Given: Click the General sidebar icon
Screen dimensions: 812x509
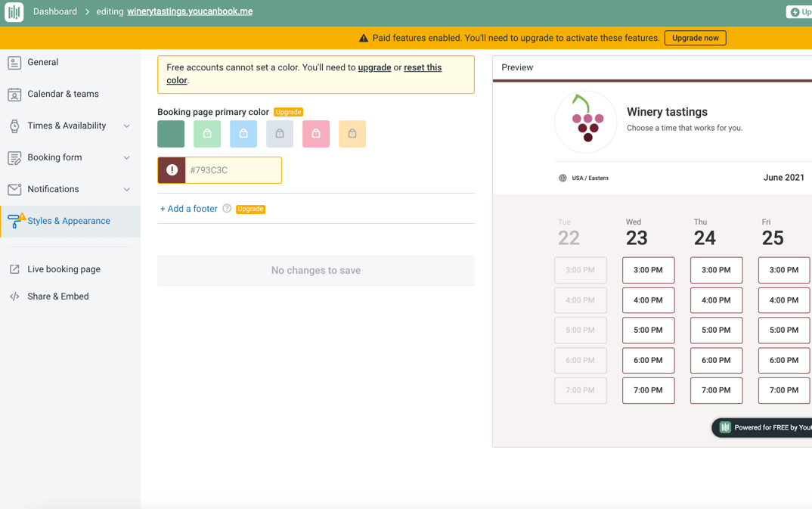Looking at the screenshot, I should point(14,63).
